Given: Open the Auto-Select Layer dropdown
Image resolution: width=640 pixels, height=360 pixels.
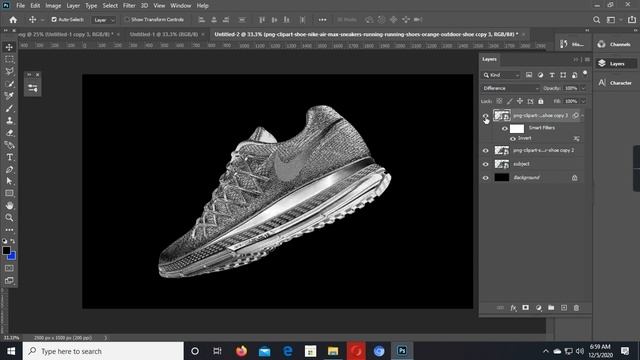Looking at the screenshot, I should click(104, 20).
